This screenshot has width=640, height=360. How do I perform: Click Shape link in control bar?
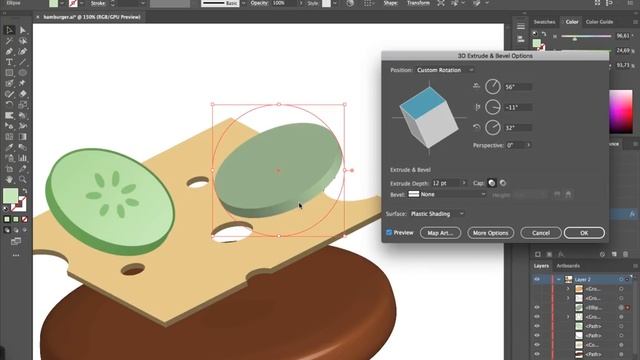coord(391,3)
